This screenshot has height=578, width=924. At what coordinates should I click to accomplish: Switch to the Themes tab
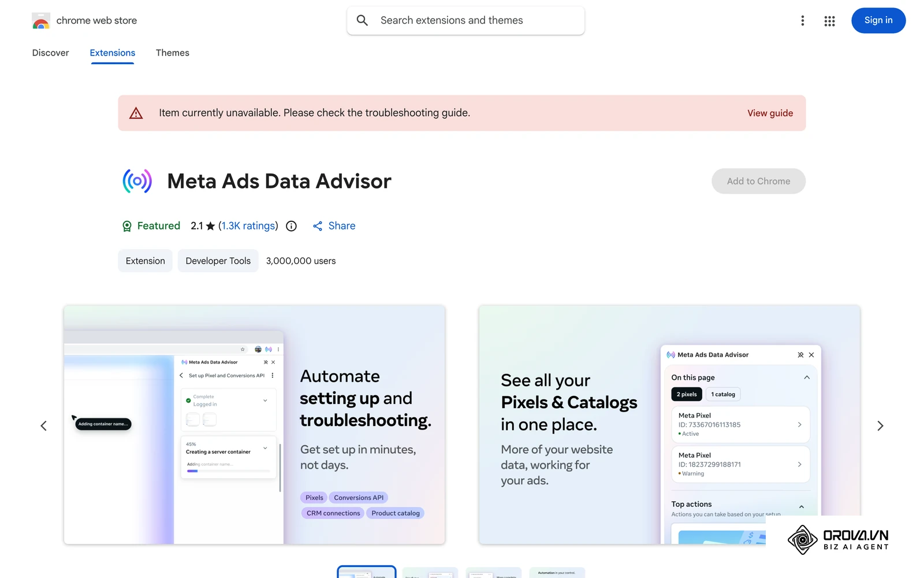[x=173, y=53]
